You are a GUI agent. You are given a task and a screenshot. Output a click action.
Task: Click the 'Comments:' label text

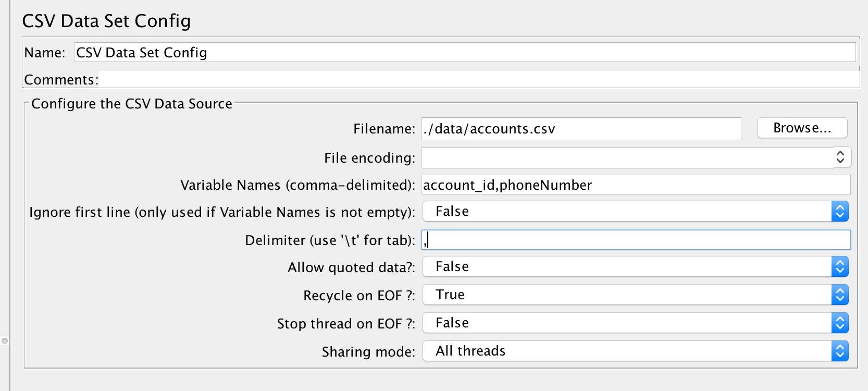(61, 80)
